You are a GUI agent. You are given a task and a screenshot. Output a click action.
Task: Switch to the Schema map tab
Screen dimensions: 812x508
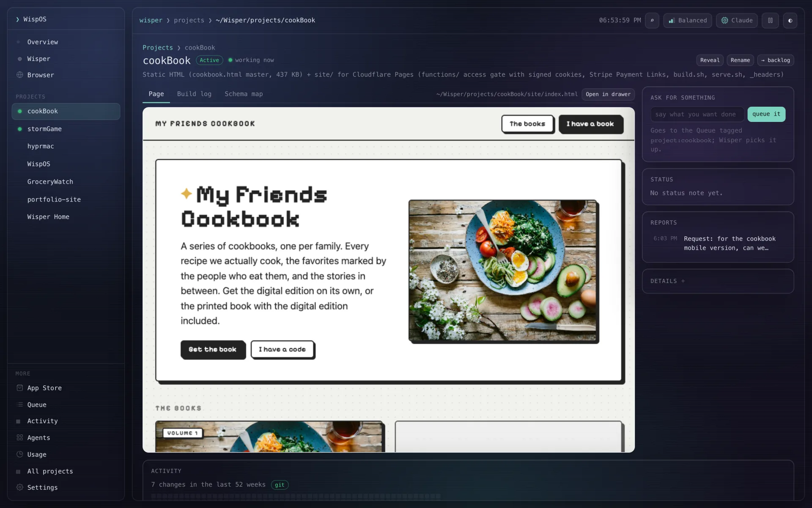(244, 94)
